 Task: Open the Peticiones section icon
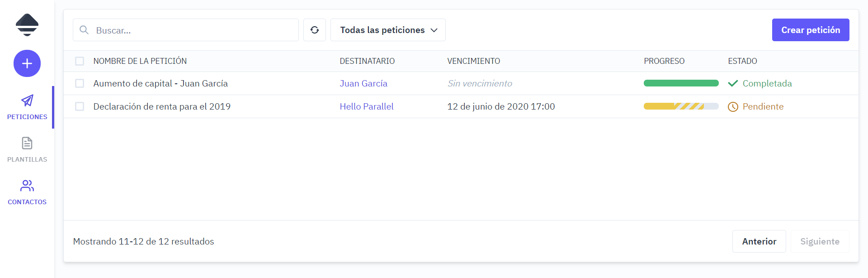(27, 101)
